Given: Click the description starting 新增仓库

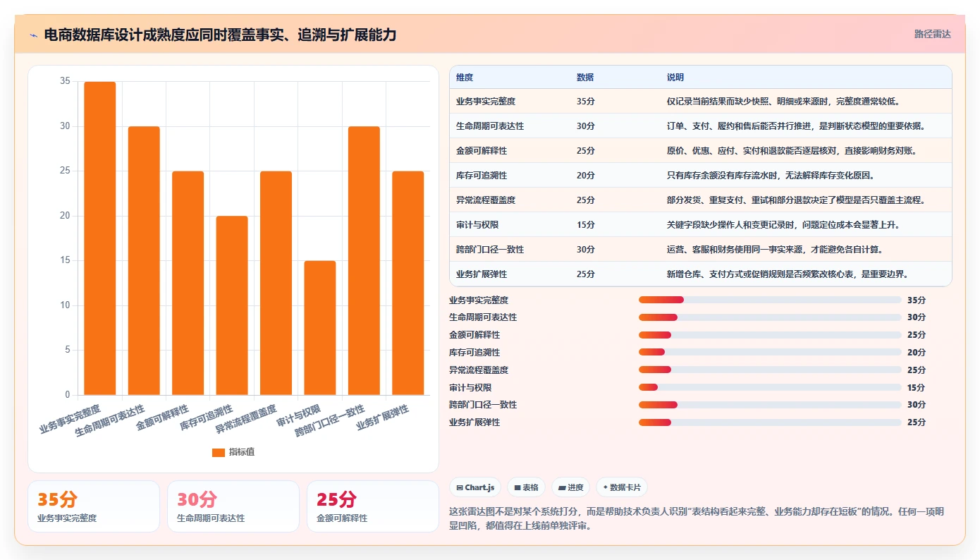Looking at the screenshot, I should (x=788, y=274).
